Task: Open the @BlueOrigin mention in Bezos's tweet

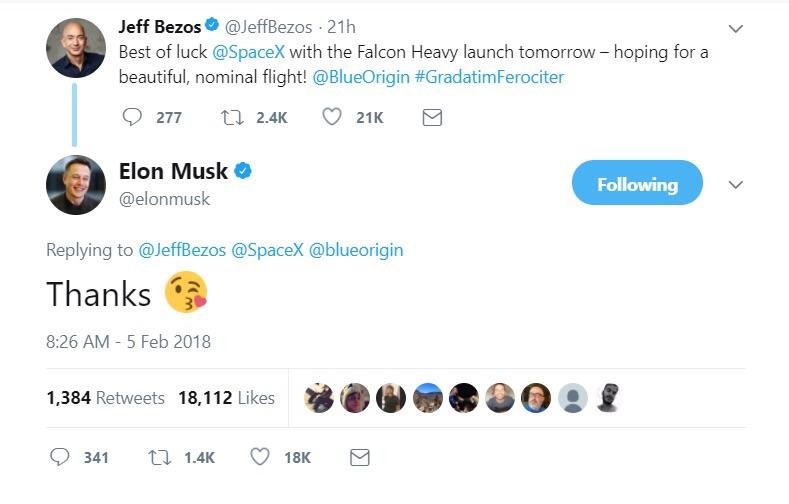Action: coord(360,76)
